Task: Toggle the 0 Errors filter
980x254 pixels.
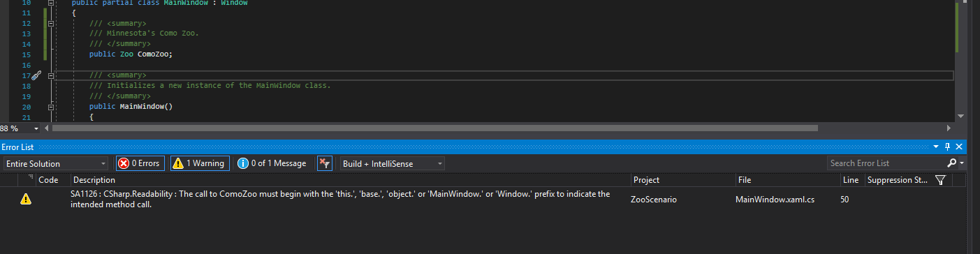Action: point(140,163)
